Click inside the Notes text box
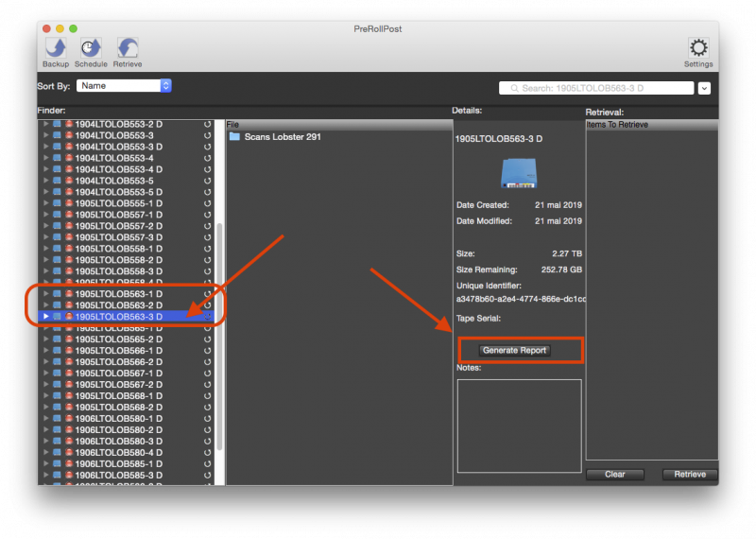Viewport: 756px width, 539px height. point(519,425)
